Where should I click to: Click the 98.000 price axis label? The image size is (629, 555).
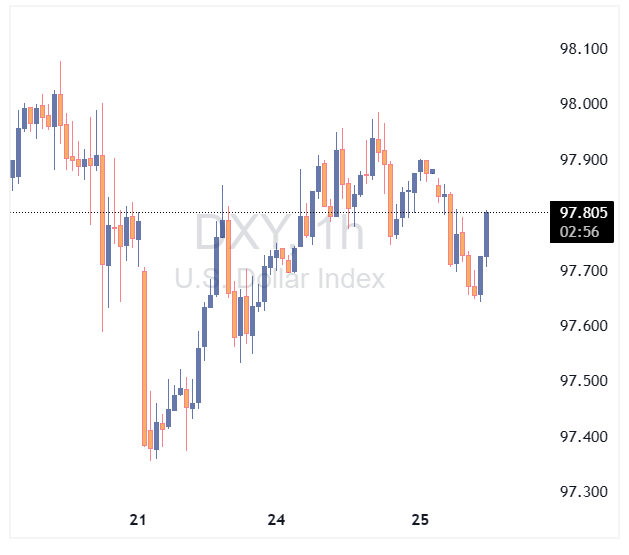point(584,104)
